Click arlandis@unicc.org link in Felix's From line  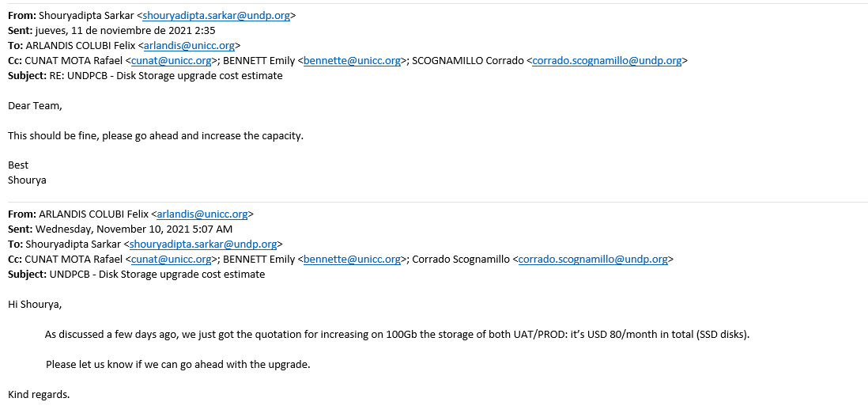pos(202,214)
